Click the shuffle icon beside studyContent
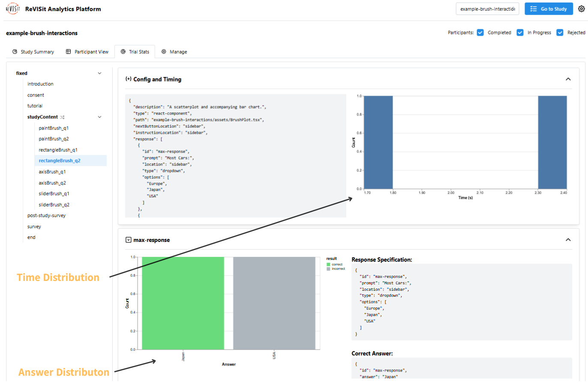This screenshot has height=383, width=588. (62, 117)
